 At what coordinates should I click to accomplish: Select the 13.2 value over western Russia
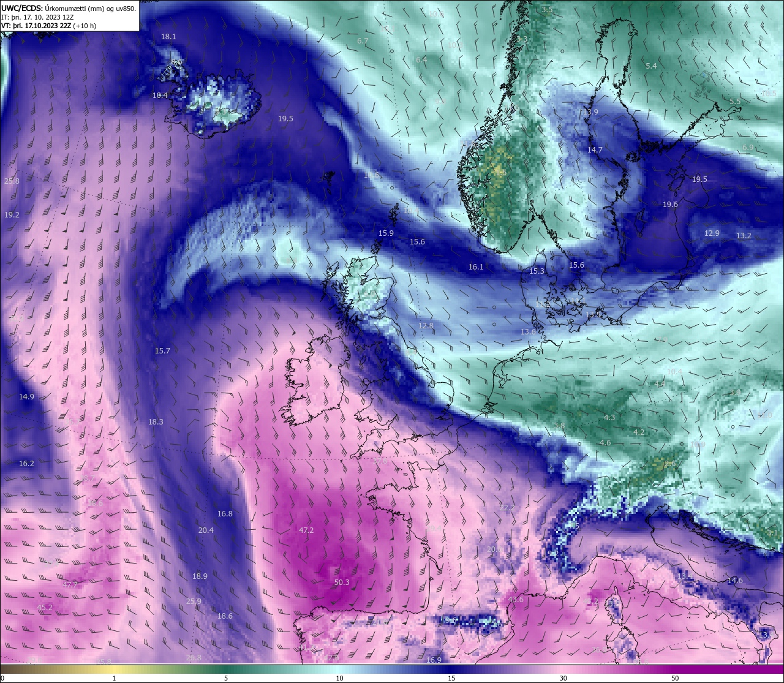(744, 236)
